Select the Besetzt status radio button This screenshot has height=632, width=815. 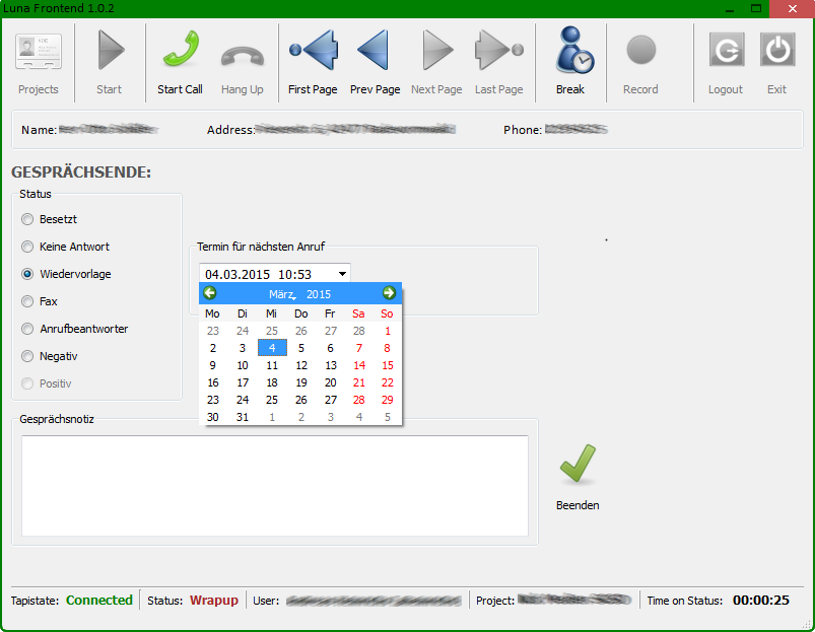click(28, 219)
